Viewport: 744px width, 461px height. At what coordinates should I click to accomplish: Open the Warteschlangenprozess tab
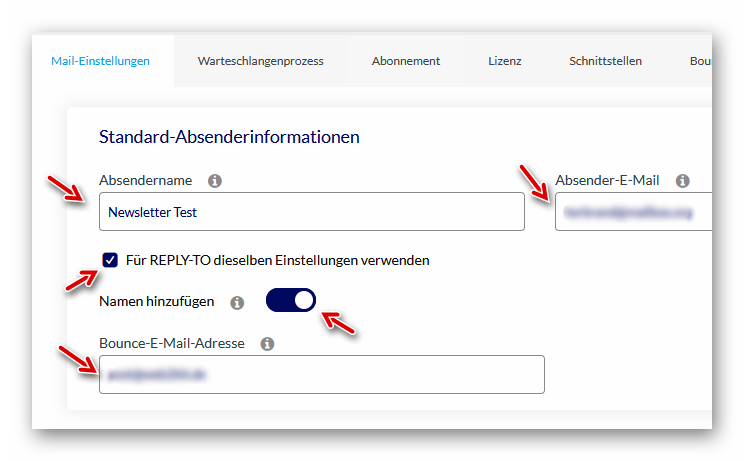click(x=260, y=61)
